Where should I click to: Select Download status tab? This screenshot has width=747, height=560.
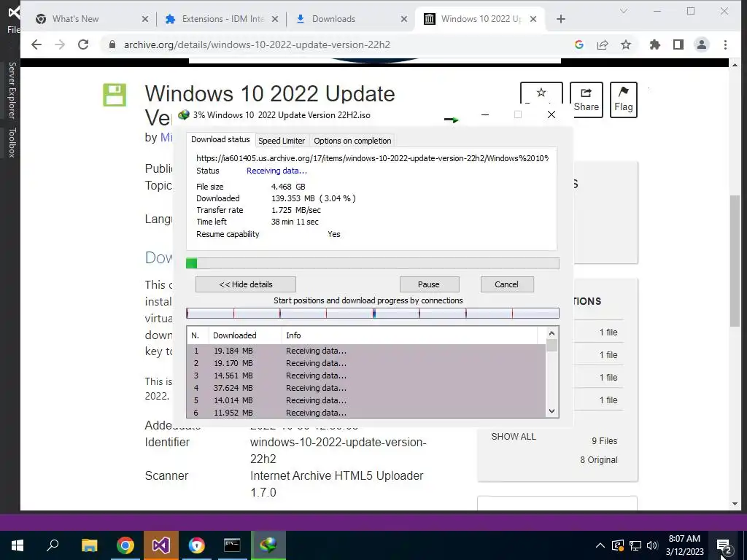tap(220, 139)
